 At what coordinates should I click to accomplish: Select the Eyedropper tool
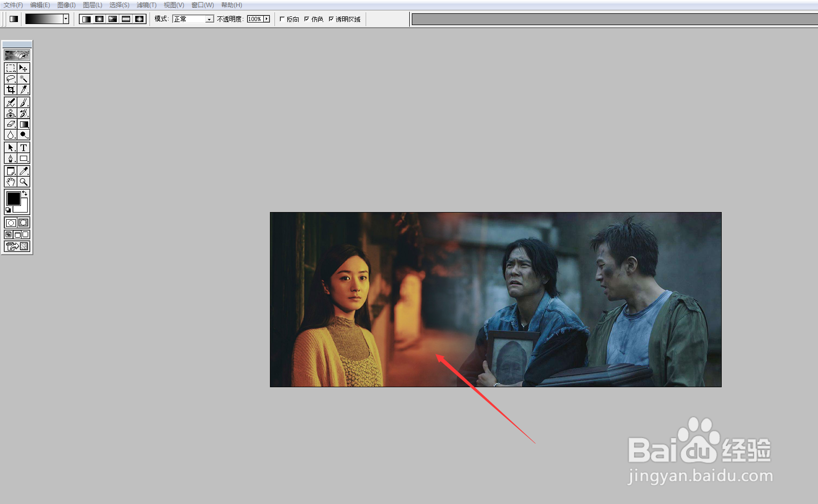24,171
